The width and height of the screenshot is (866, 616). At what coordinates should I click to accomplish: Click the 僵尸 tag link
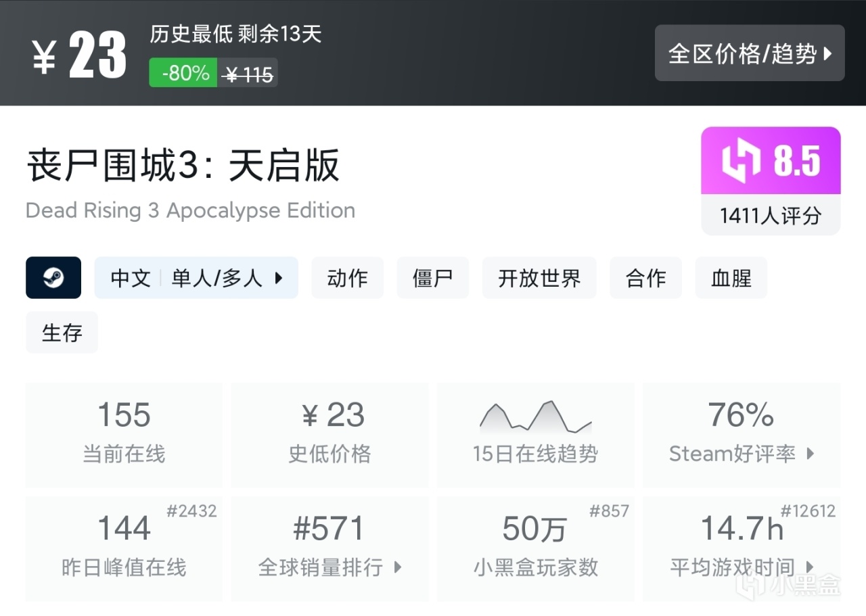(x=432, y=277)
